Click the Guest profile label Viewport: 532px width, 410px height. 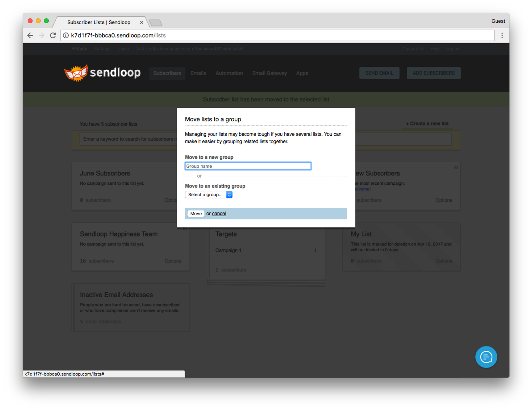point(498,21)
